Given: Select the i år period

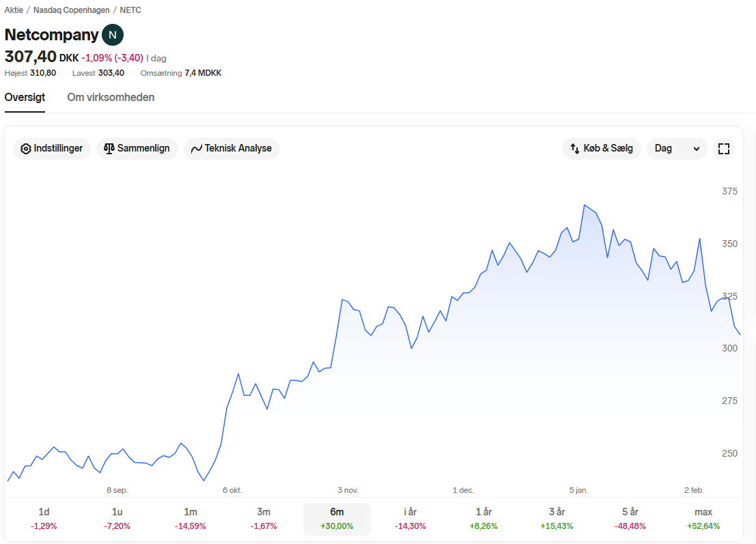Looking at the screenshot, I should click(410, 519).
